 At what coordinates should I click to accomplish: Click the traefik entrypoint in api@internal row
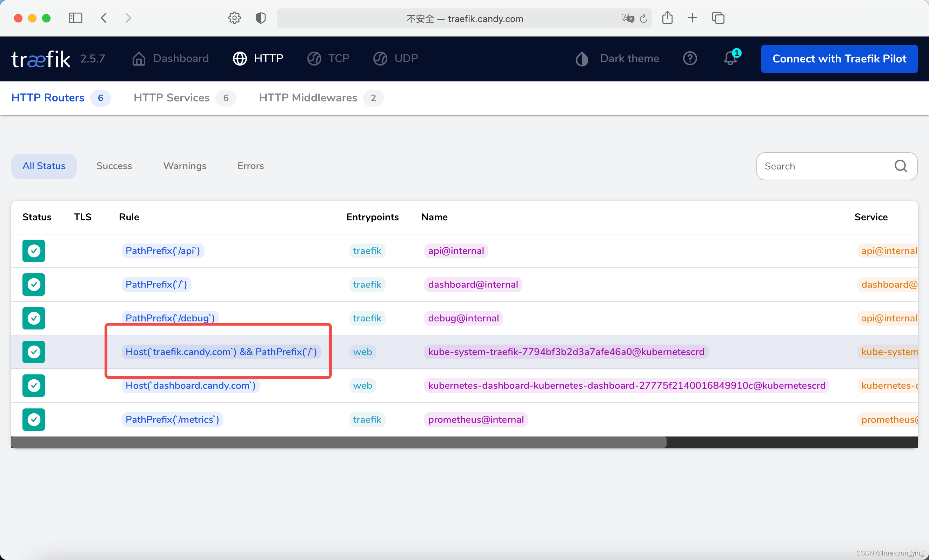[x=367, y=251]
